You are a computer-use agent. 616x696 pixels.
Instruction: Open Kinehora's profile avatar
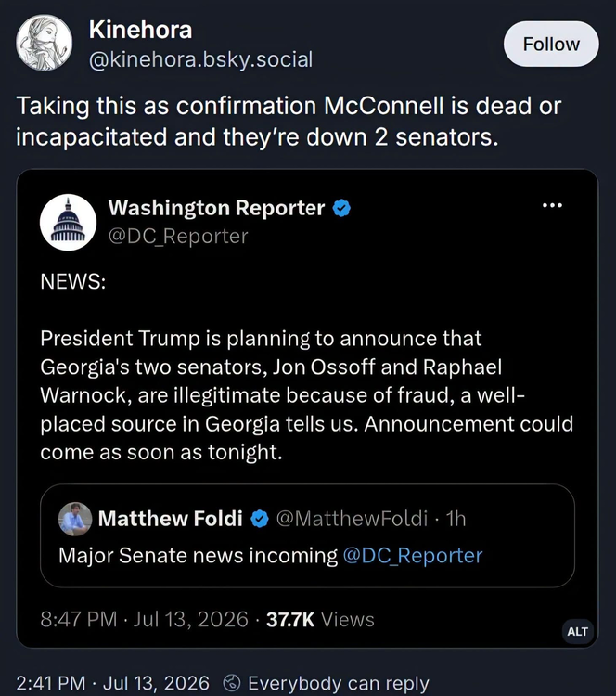(44, 43)
